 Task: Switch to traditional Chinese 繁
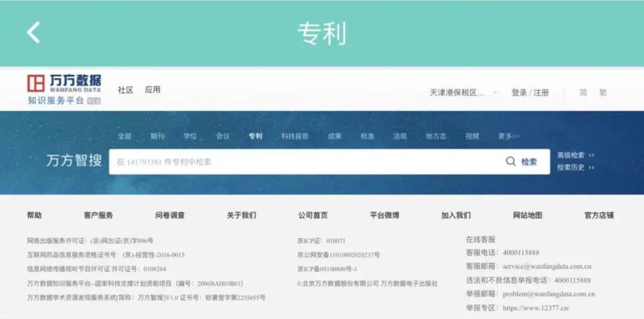[x=603, y=93]
